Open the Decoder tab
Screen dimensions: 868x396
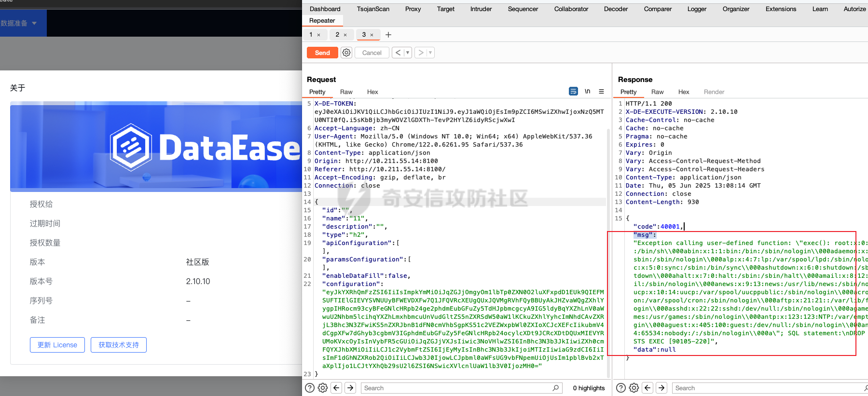click(x=616, y=9)
